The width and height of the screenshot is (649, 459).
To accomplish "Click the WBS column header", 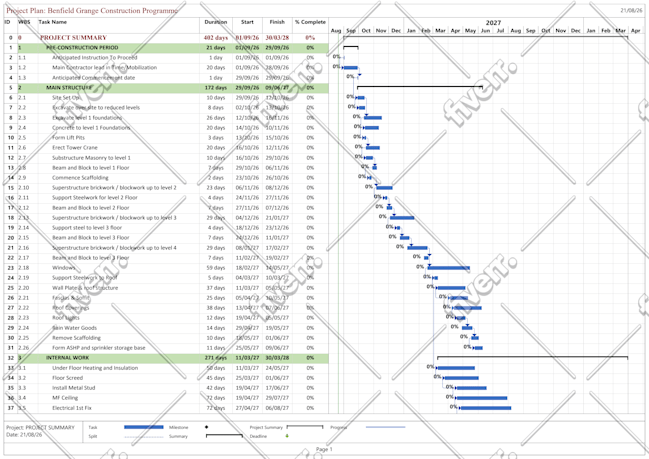I will [x=24, y=22].
